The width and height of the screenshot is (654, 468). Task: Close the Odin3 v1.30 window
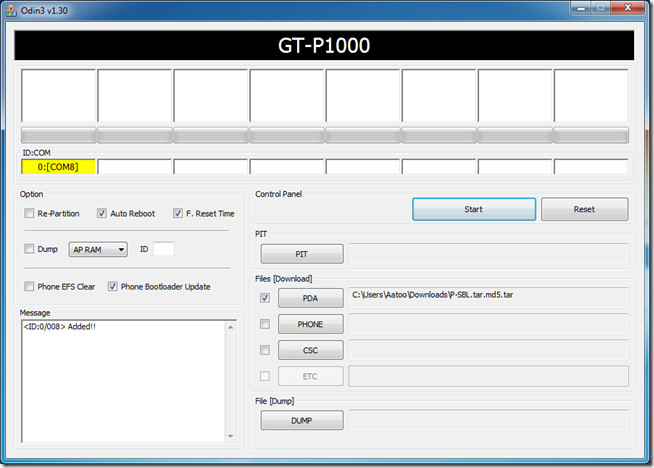click(x=627, y=8)
